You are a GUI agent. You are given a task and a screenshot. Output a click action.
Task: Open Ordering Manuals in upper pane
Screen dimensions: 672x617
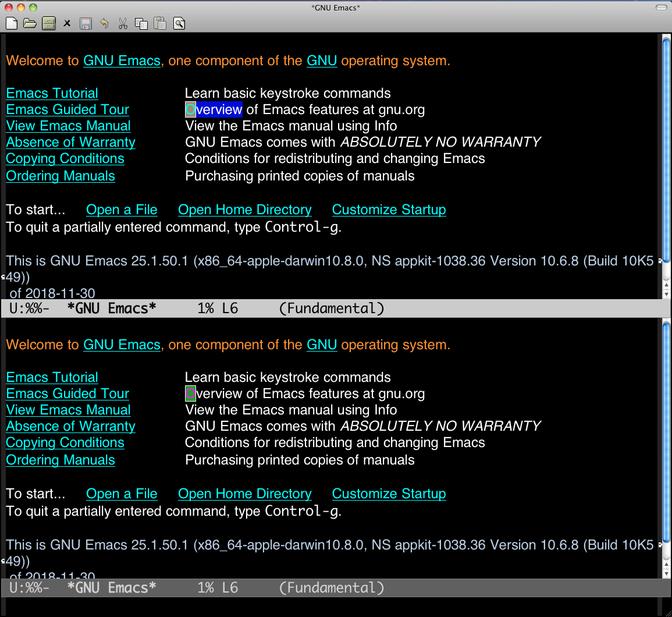pos(61,176)
